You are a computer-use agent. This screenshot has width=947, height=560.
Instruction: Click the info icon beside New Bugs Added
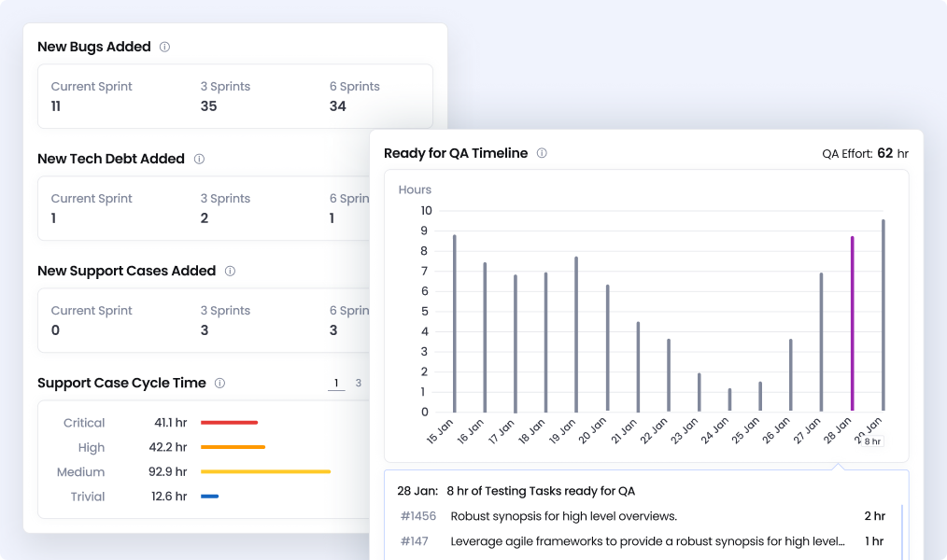(165, 47)
